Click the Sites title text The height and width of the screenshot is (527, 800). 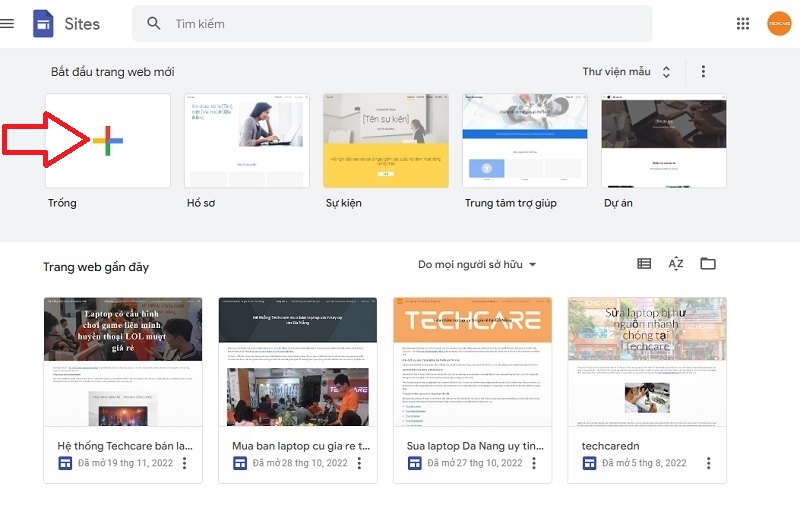[82, 24]
